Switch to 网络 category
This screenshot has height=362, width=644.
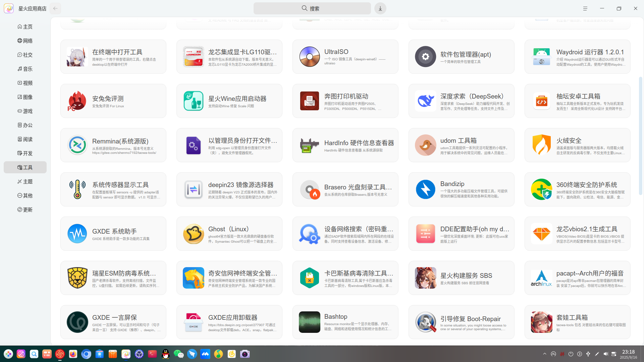pyautogui.click(x=25, y=41)
